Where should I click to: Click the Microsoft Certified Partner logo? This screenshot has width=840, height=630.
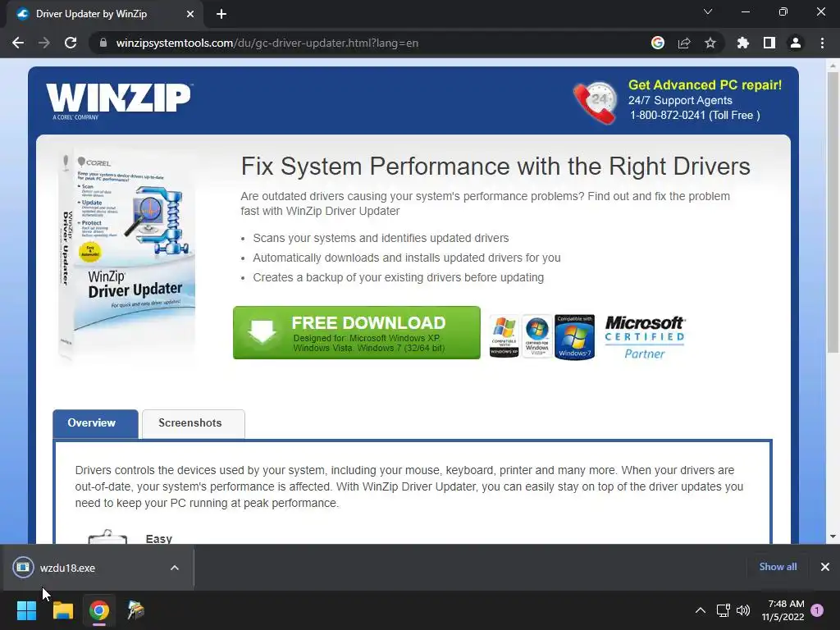click(x=645, y=337)
